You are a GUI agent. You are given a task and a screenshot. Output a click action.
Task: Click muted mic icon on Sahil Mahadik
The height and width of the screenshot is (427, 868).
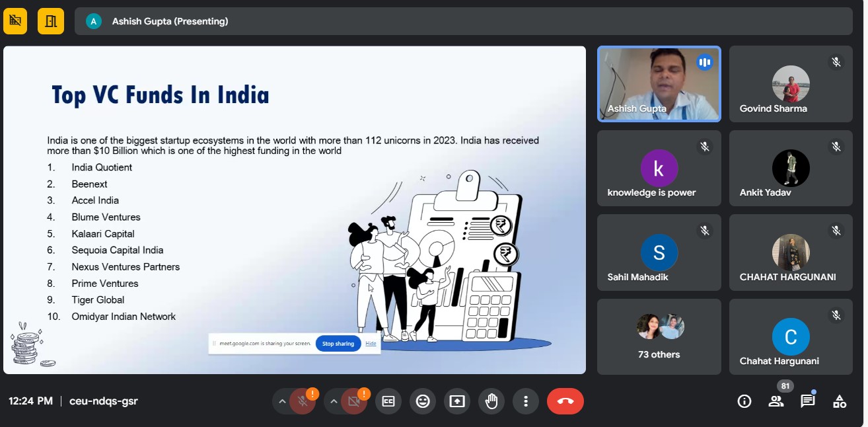point(705,231)
